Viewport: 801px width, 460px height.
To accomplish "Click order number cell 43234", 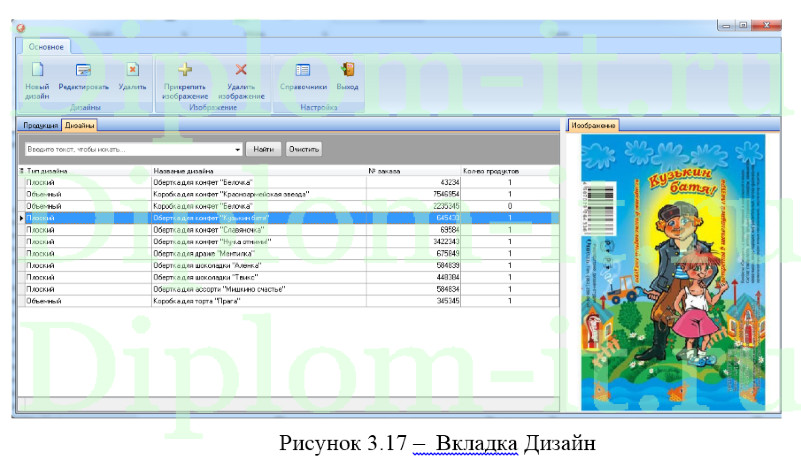I will coord(413,182).
